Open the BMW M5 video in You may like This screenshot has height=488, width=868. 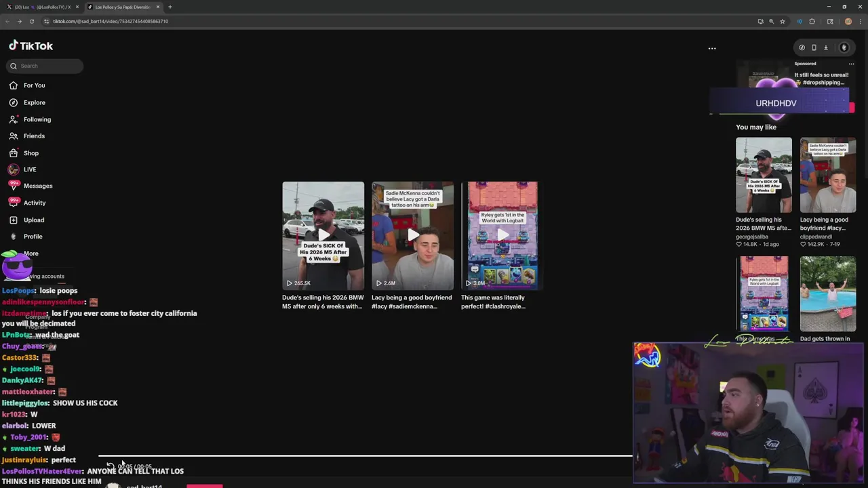(764, 175)
